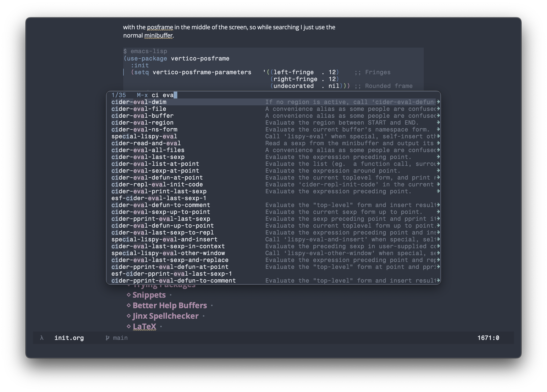
Task: Choose cider-eval-last-sexp-and-replace command
Action: pos(273,260)
